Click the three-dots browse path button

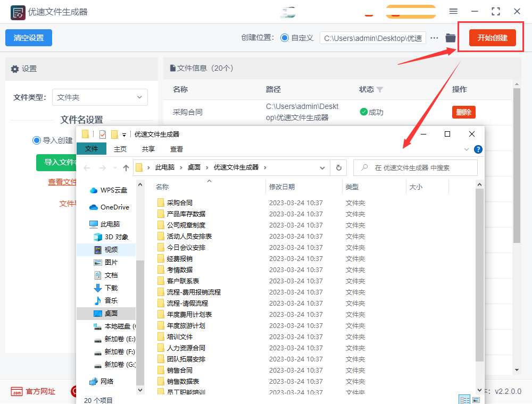[x=435, y=38]
